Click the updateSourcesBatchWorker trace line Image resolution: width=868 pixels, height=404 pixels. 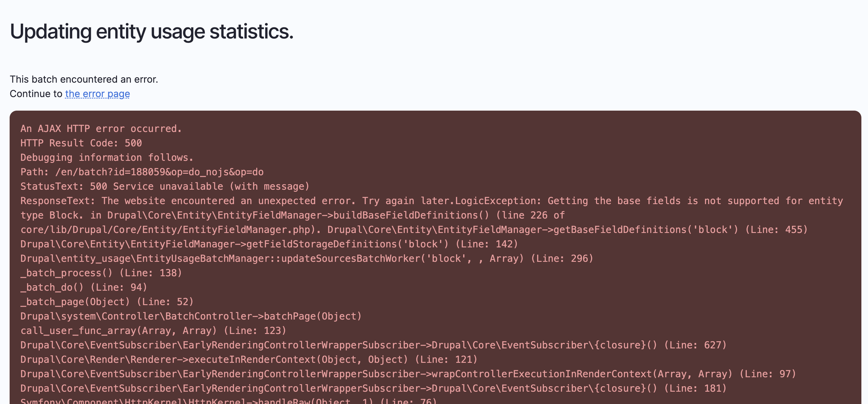coord(306,259)
